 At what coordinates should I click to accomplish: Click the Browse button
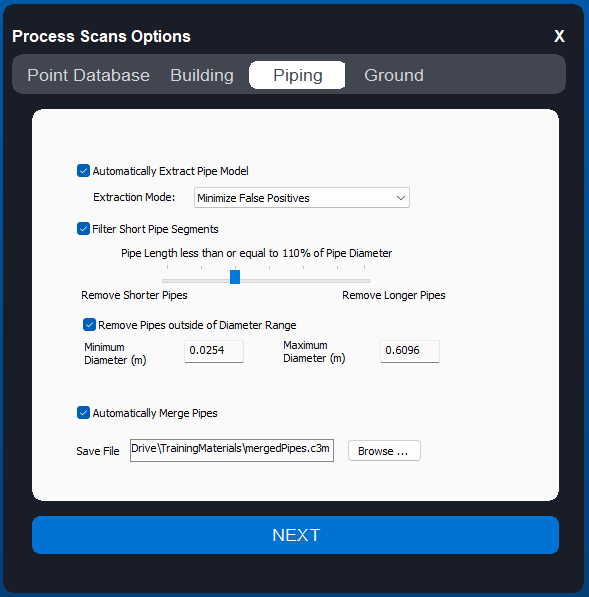coord(384,451)
